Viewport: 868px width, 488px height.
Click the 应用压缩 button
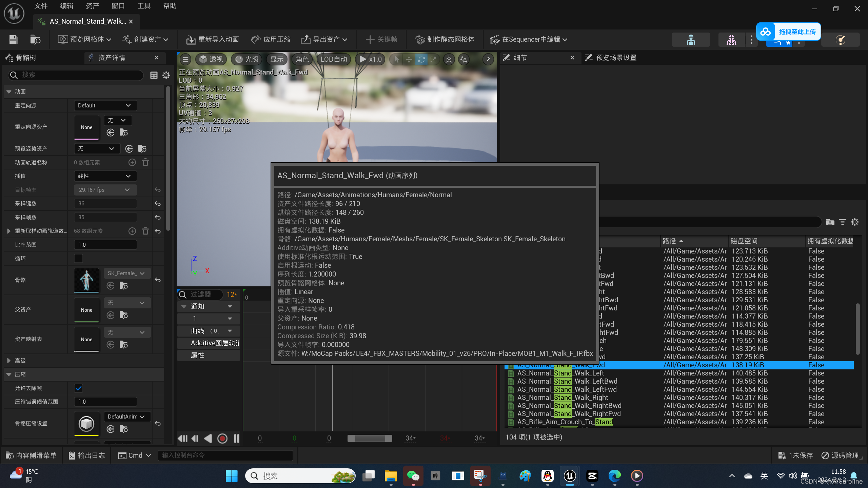pyautogui.click(x=271, y=40)
